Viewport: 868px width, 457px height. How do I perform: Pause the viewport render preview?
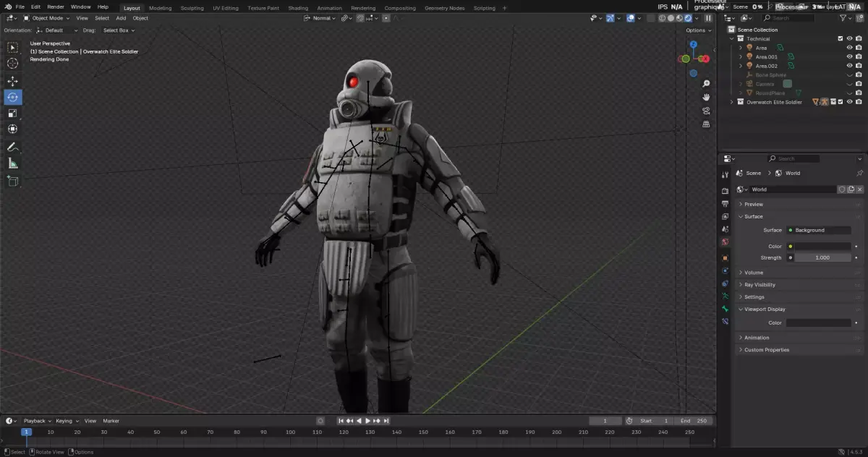point(708,18)
